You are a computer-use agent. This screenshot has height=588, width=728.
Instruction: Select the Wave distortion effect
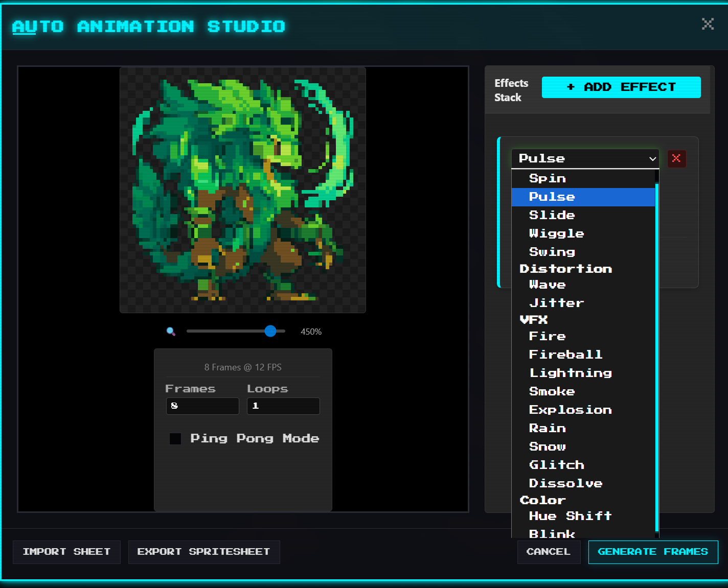[x=583, y=285]
